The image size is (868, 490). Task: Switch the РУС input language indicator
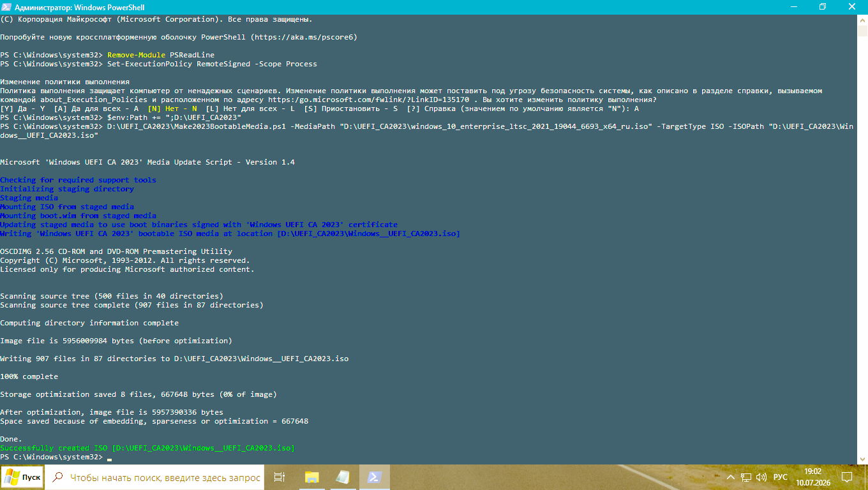tap(781, 477)
